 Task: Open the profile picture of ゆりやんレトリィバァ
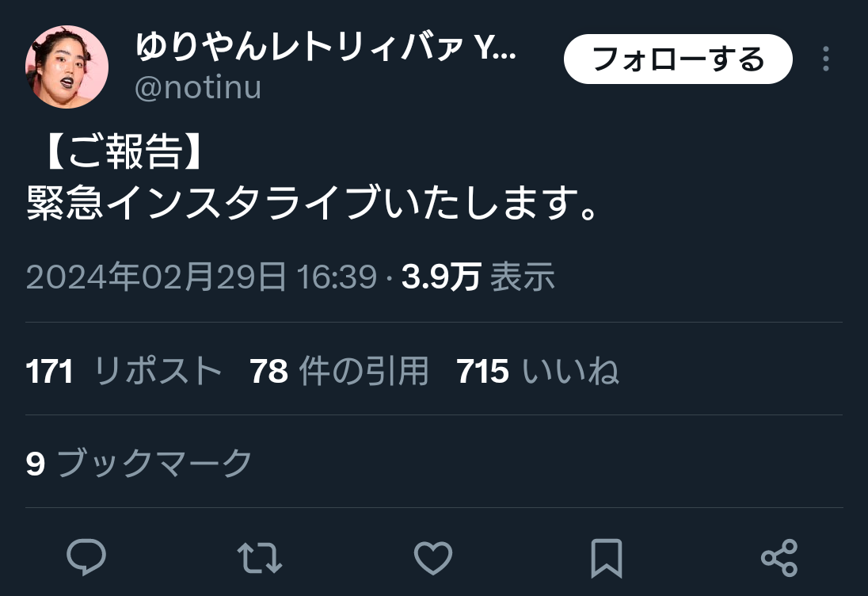pyautogui.click(x=67, y=67)
